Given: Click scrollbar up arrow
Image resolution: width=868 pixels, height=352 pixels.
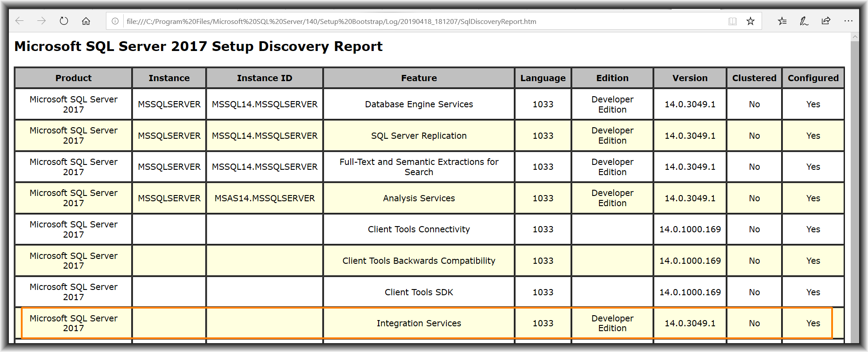Looking at the screenshot, I should pos(855,37).
